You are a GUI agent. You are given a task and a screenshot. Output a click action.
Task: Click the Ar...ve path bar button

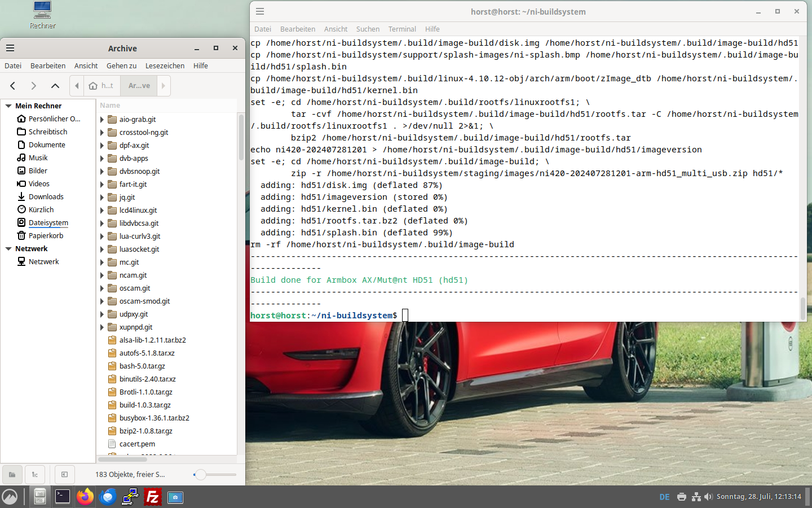[139, 86]
